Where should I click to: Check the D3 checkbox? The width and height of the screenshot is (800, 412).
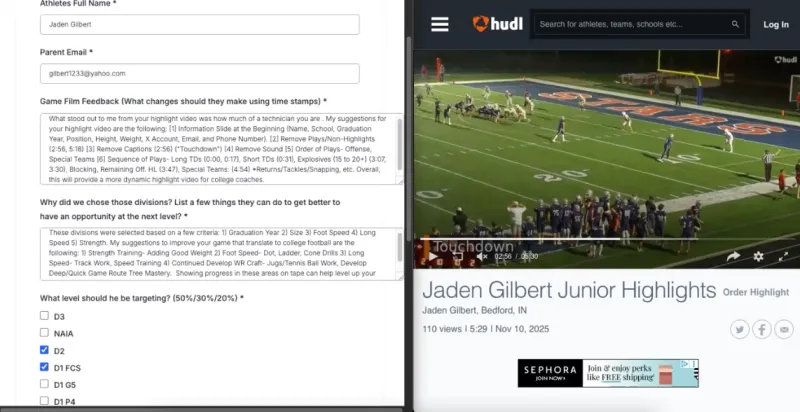tap(44, 316)
